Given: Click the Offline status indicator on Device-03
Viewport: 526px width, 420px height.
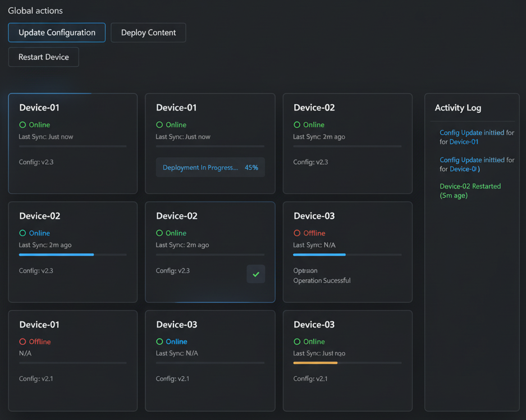Looking at the screenshot, I should coord(299,233).
